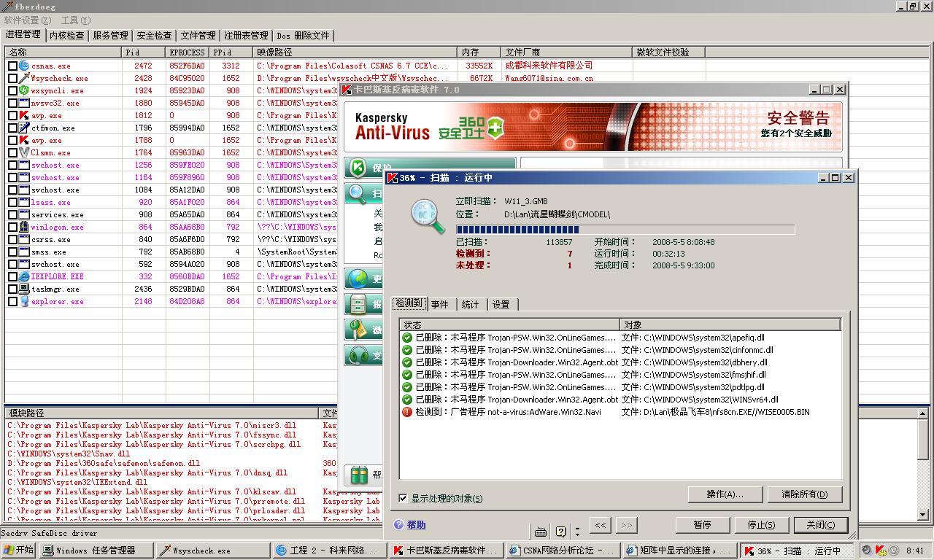Tick the explorer.exe process checkbox

12,301
